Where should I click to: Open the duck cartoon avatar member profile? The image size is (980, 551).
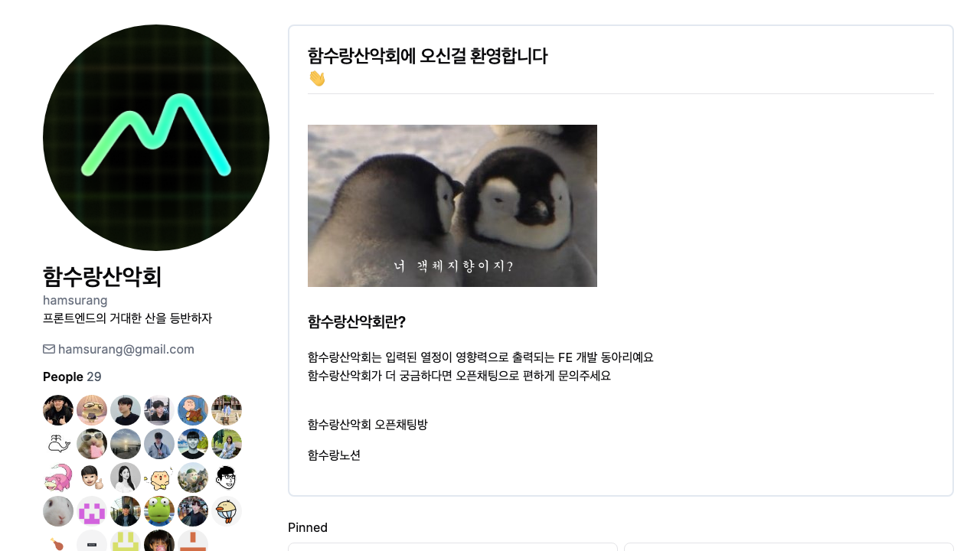pyautogui.click(x=227, y=511)
